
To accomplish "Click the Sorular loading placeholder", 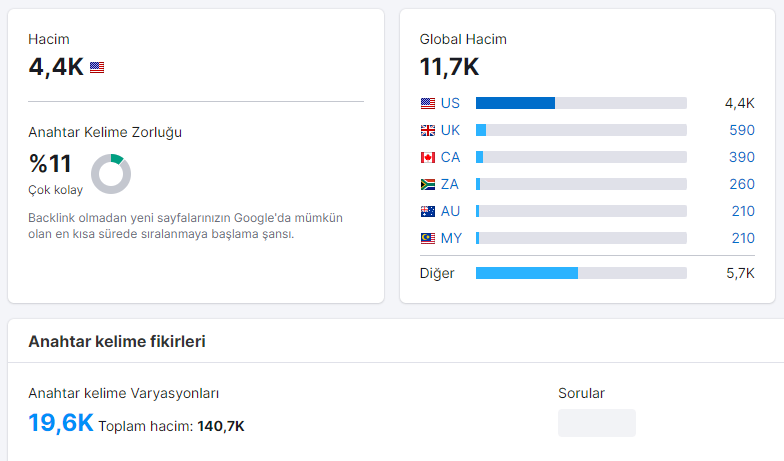I will point(597,423).
